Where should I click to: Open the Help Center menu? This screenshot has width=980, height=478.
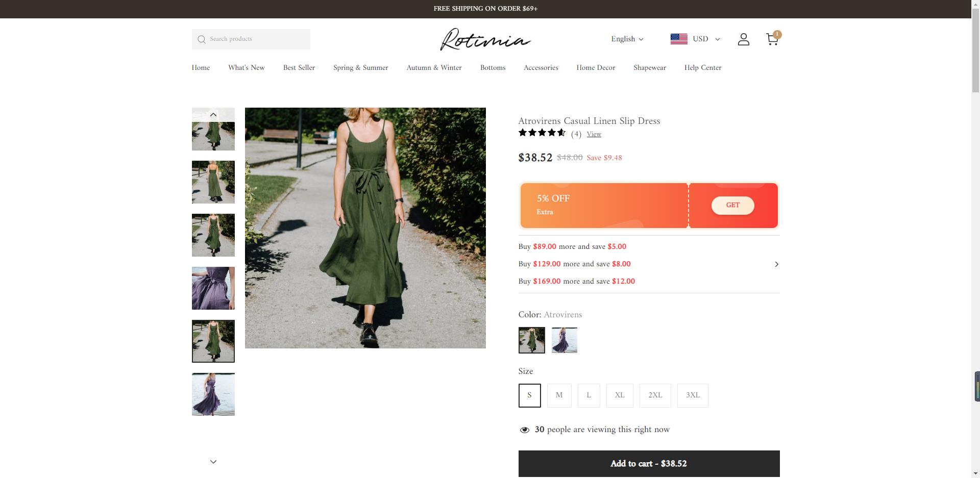(x=703, y=68)
